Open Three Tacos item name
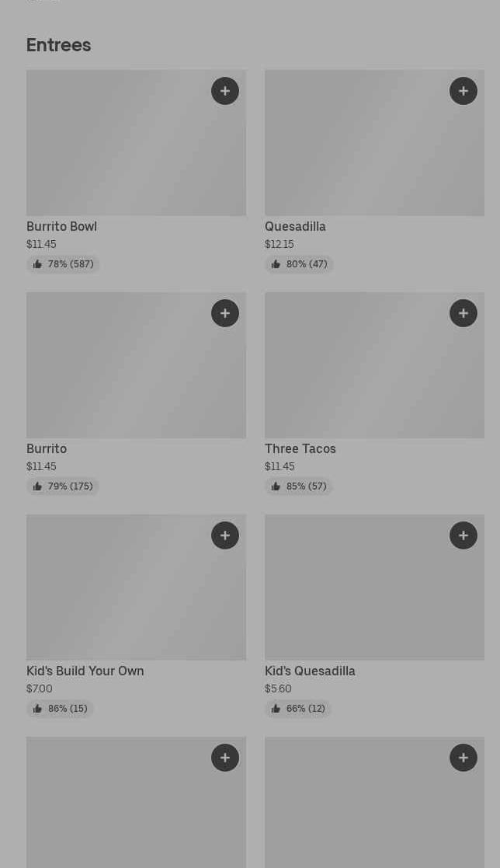This screenshot has width=500, height=868. (x=300, y=448)
